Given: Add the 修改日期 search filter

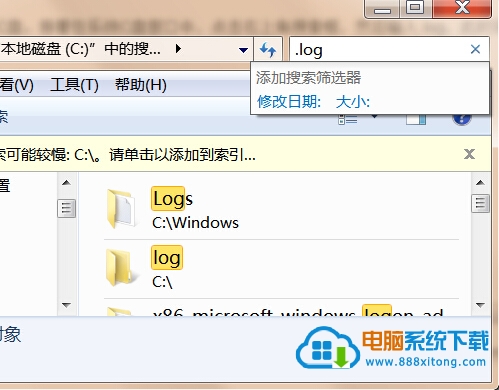Looking at the screenshot, I should (x=289, y=101).
